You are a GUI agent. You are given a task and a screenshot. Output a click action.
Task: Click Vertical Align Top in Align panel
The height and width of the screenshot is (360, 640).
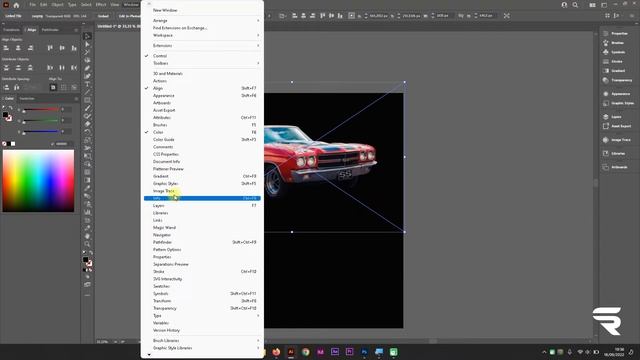pos(50,48)
